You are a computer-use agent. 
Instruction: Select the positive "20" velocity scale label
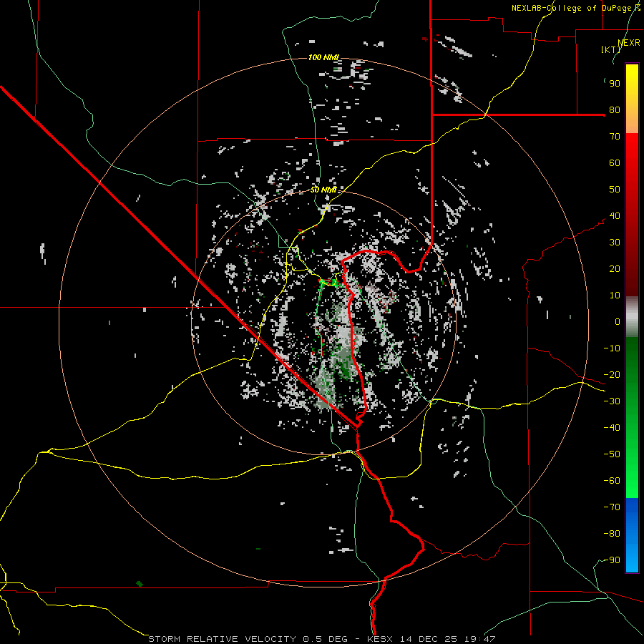tap(615, 269)
